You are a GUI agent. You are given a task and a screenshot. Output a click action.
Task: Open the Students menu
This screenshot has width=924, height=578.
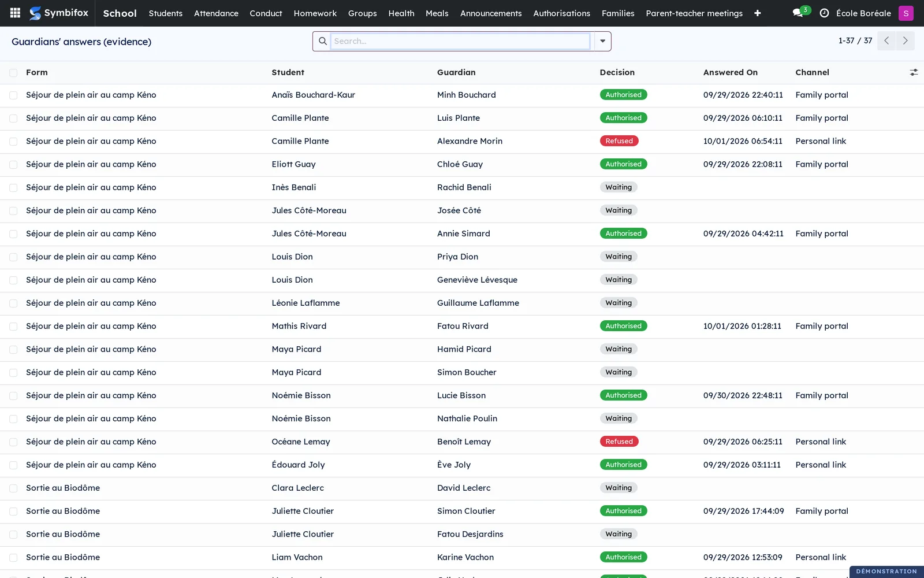coord(166,13)
